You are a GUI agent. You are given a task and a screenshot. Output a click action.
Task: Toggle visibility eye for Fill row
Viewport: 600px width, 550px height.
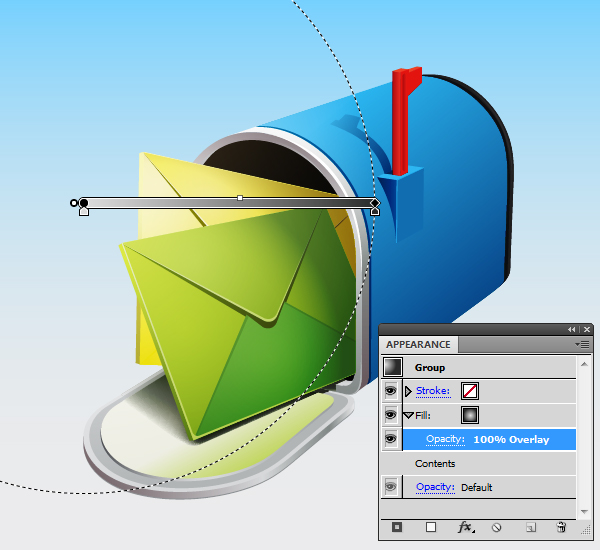pyautogui.click(x=391, y=415)
